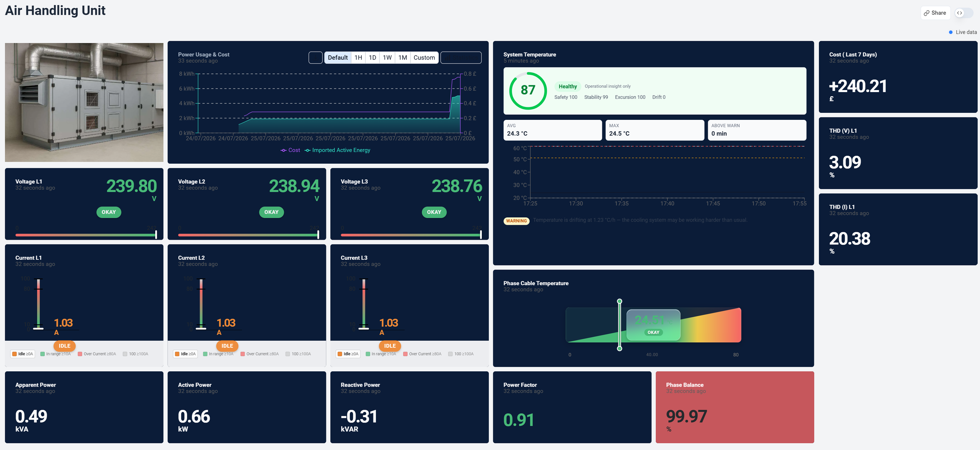Toggle the Cost series in chart legend
This screenshot has height=450, width=980.
pyautogui.click(x=290, y=150)
